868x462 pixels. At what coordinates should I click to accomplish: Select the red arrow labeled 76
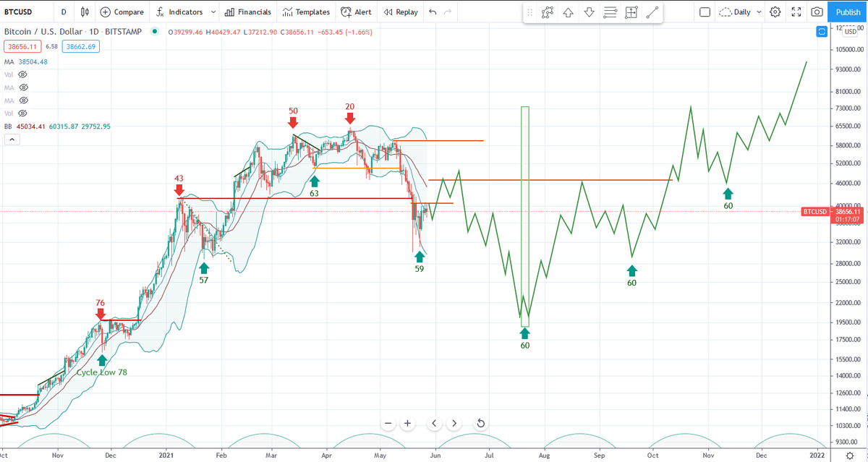tap(101, 314)
